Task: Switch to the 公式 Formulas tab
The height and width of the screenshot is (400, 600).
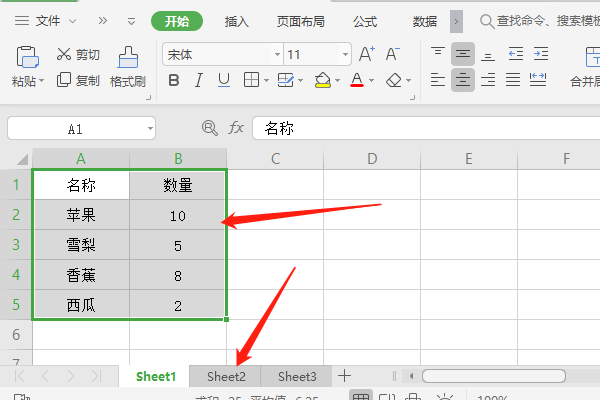Action: coord(365,21)
